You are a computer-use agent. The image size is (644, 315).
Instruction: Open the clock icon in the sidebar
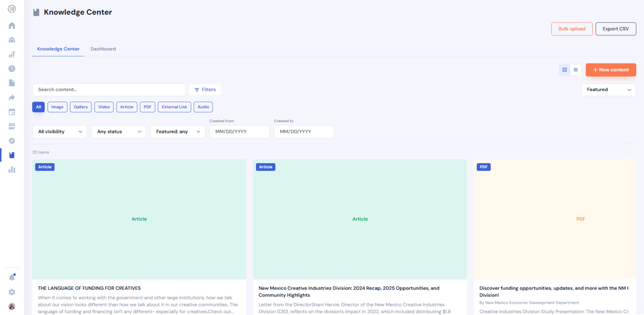pyautogui.click(x=12, y=68)
